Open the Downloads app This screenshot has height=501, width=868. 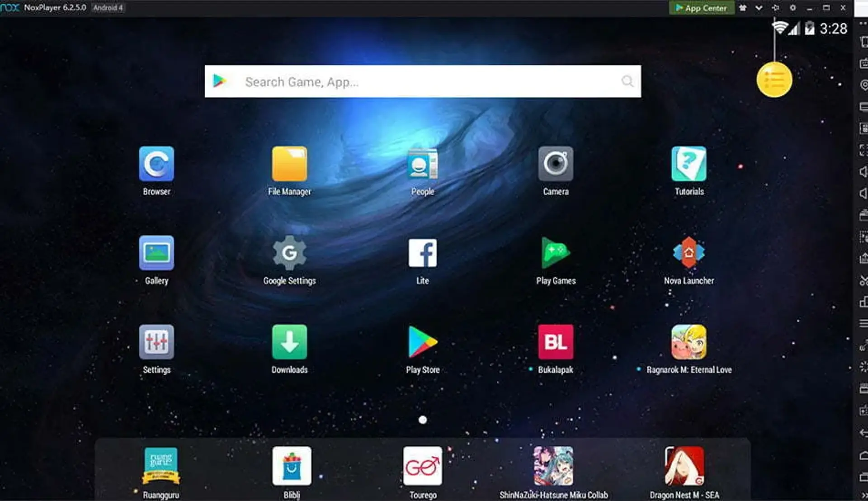(x=289, y=342)
